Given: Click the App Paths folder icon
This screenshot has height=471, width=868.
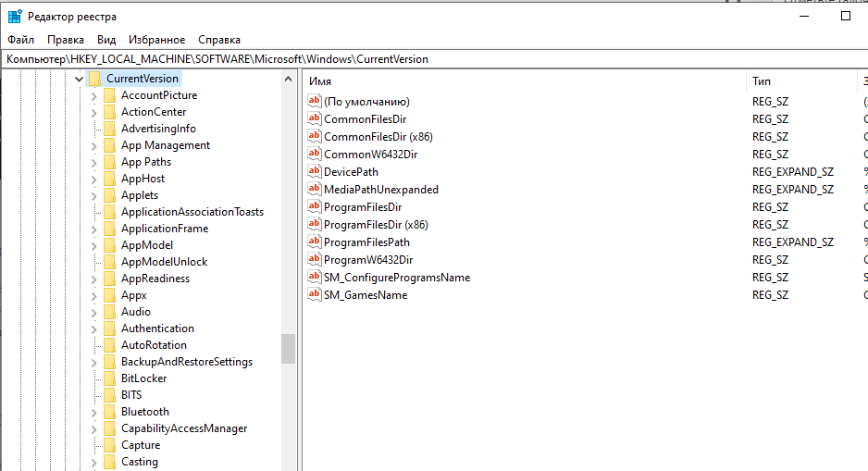Looking at the screenshot, I should point(109,162).
